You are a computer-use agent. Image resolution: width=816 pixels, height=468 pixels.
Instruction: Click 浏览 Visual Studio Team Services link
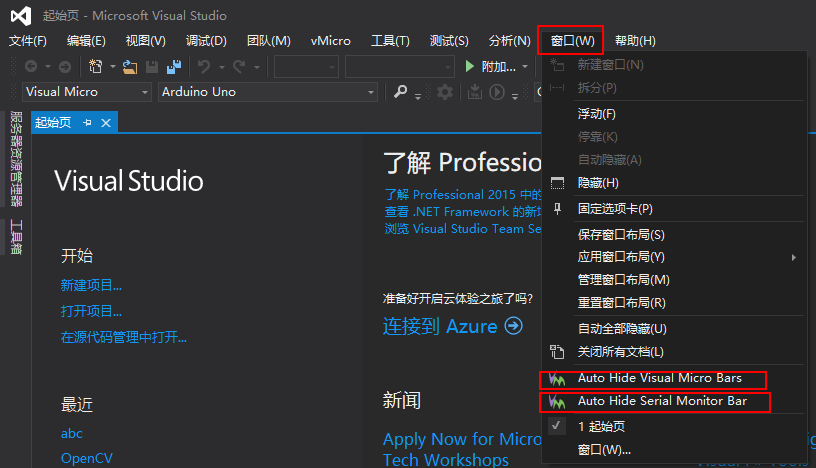click(x=463, y=229)
